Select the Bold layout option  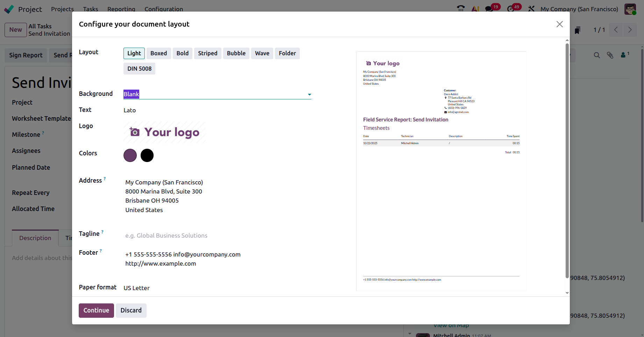point(183,53)
